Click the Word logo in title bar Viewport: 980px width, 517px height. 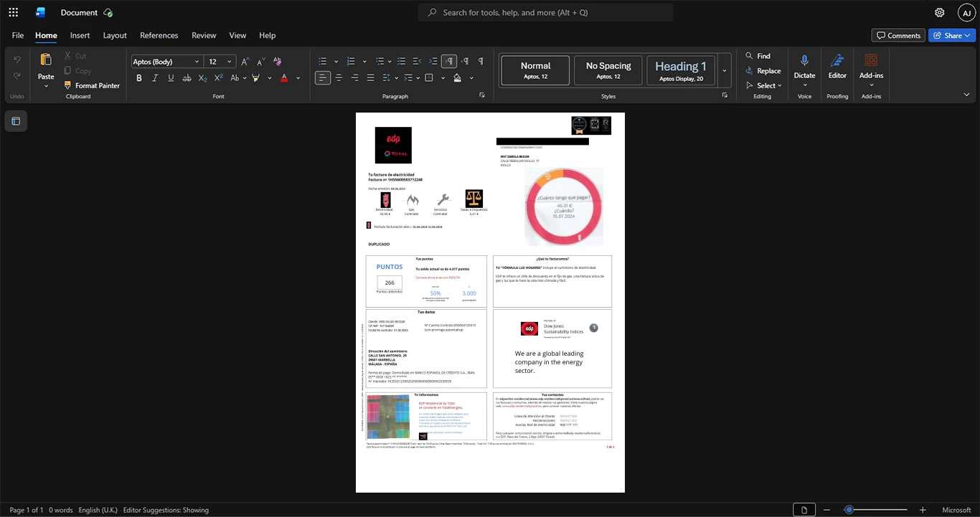pyautogui.click(x=40, y=12)
